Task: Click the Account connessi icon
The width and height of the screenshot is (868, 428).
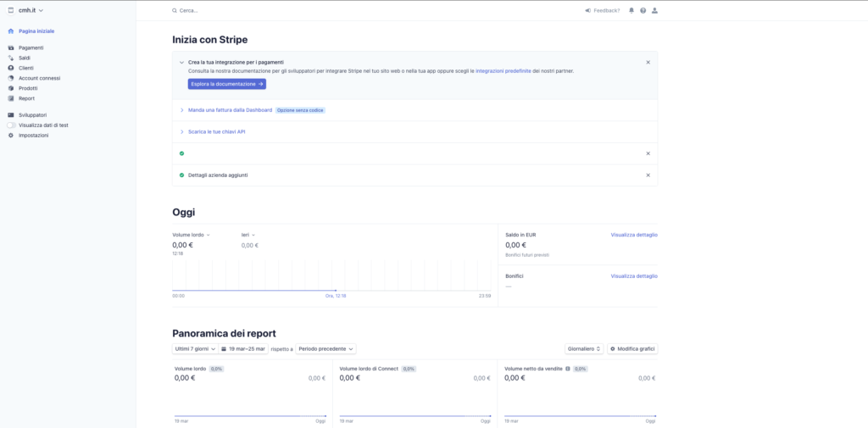Action: pos(10,78)
